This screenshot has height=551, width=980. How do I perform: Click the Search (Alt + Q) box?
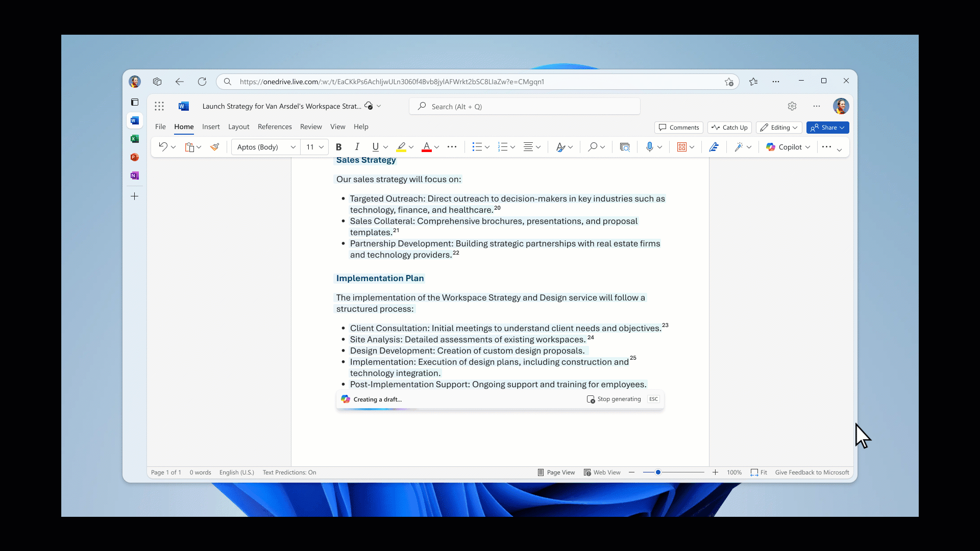tap(524, 106)
